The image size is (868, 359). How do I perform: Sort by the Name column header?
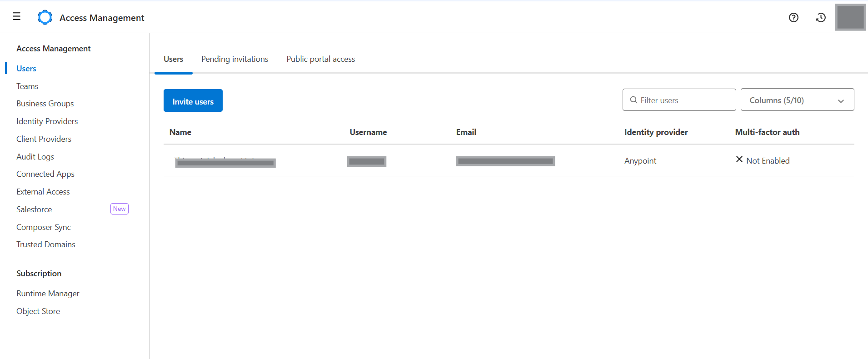180,132
